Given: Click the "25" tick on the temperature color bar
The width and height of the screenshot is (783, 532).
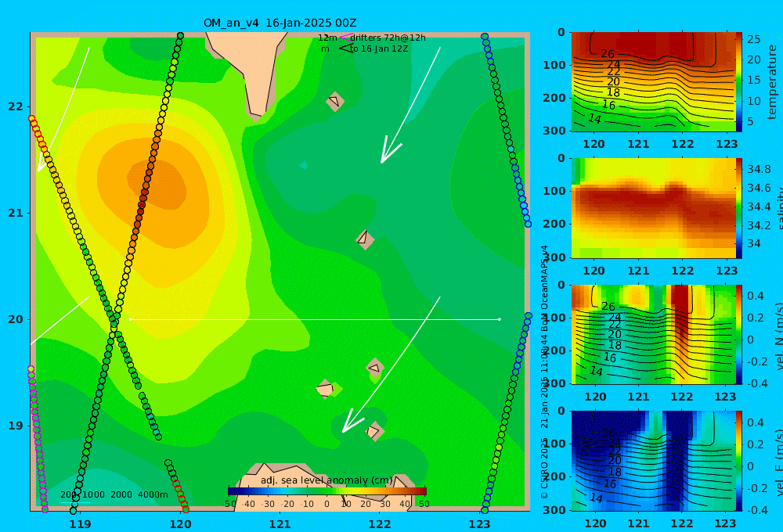Looking at the screenshot, I should point(754,39).
